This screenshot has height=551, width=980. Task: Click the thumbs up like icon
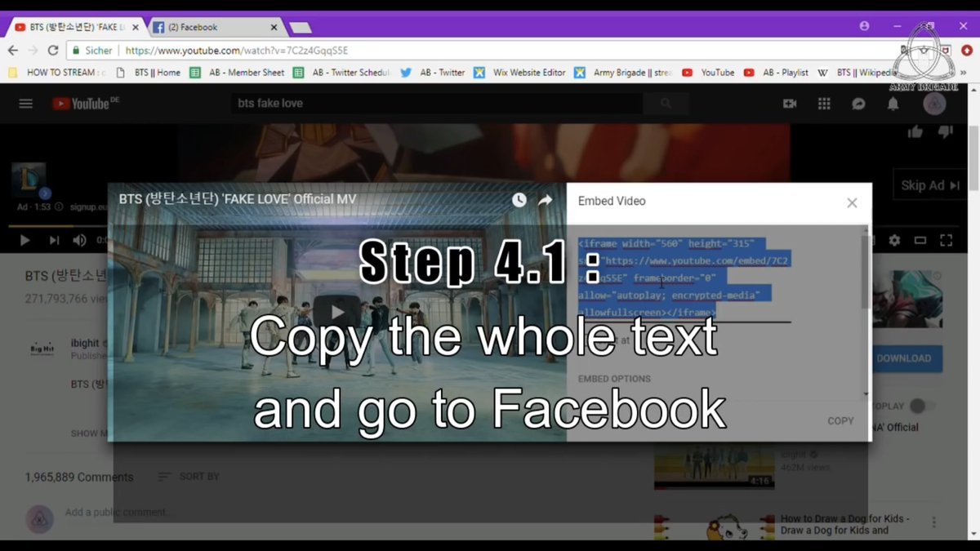pos(915,131)
